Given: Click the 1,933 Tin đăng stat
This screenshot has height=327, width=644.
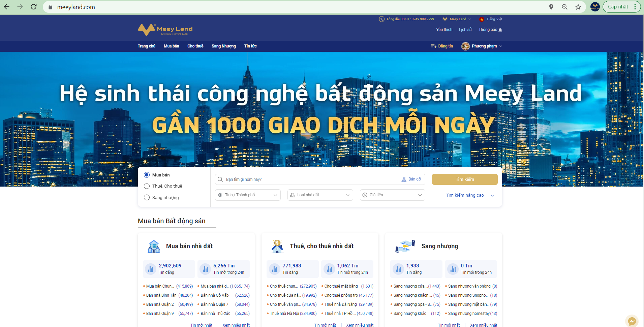Looking at the screenshot, I should point(416,269).
